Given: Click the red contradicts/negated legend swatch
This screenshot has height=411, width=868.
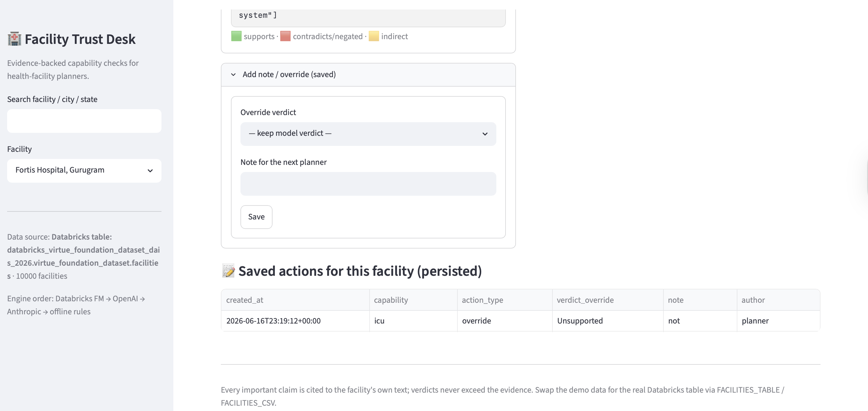Looking at the screenshot, I should 285,36.
